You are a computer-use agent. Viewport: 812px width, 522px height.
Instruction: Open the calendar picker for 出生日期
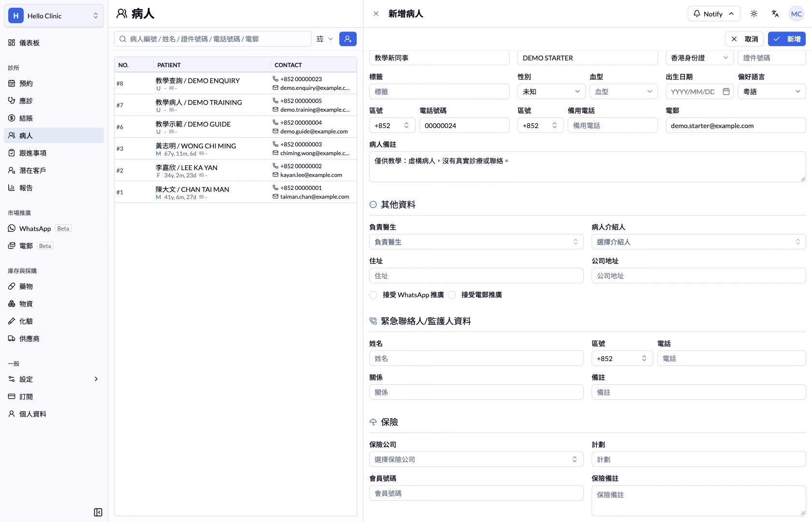point(726,91)
